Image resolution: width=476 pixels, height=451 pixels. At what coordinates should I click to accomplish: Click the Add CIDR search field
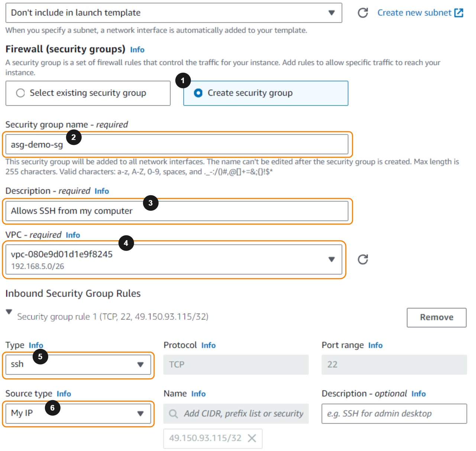tap(243, 414)
